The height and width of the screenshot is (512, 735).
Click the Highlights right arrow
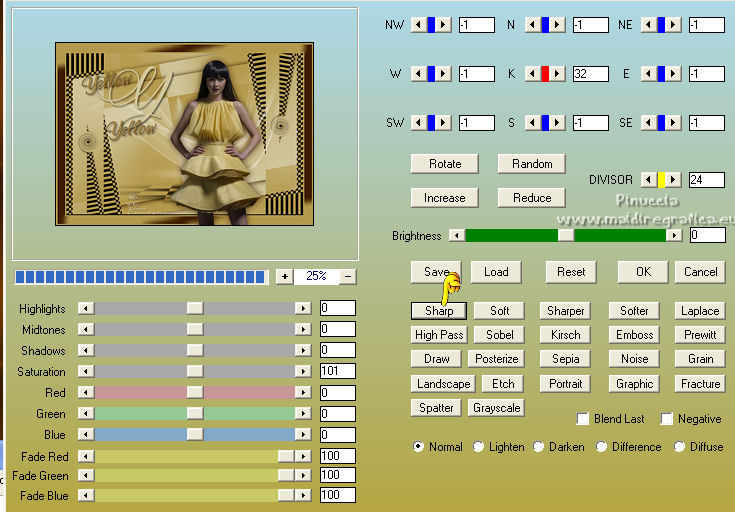click(x=303, y=308)
